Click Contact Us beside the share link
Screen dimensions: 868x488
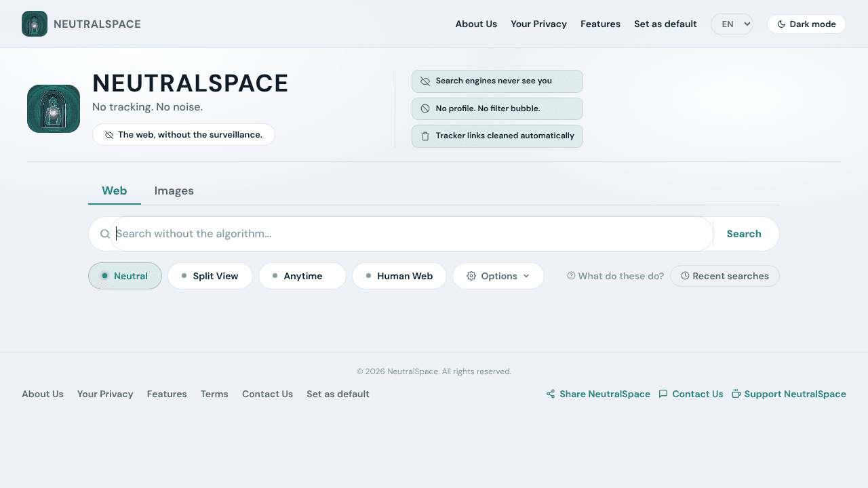(x=691, y=394)
